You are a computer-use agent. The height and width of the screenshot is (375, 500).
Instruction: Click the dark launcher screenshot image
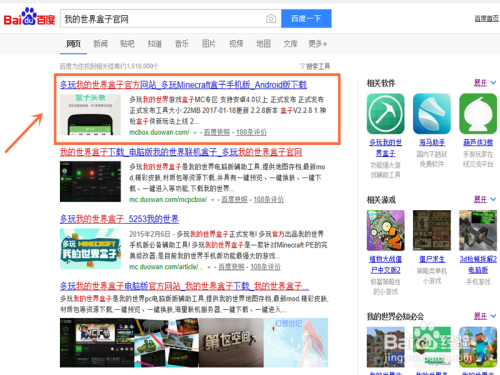coord(97,343)
